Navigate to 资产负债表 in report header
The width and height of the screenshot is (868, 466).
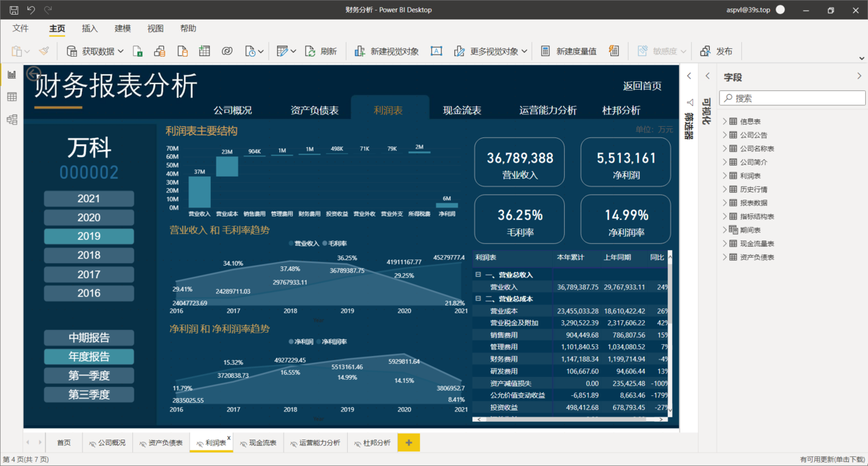click(314, 110)
